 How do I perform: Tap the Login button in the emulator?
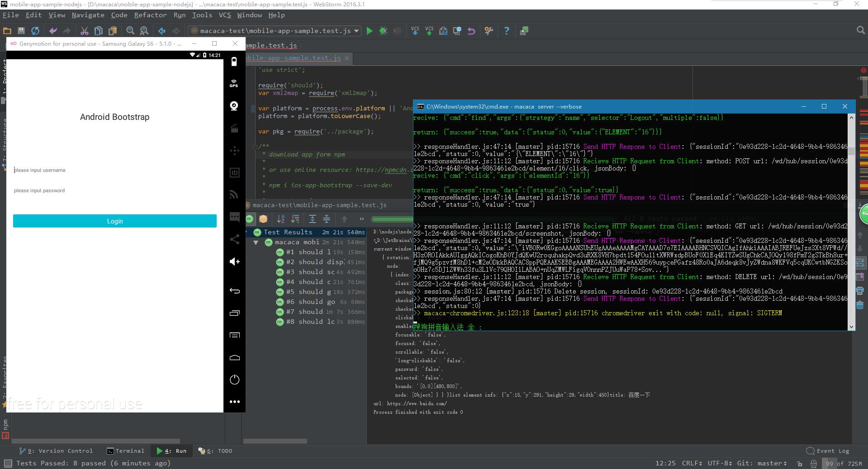pos(115,221)
